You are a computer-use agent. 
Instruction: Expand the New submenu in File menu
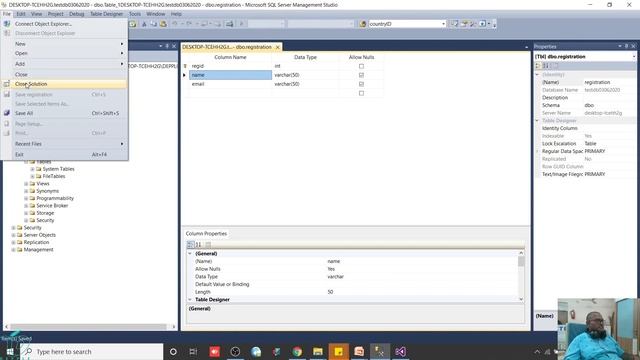pos(122,44)
